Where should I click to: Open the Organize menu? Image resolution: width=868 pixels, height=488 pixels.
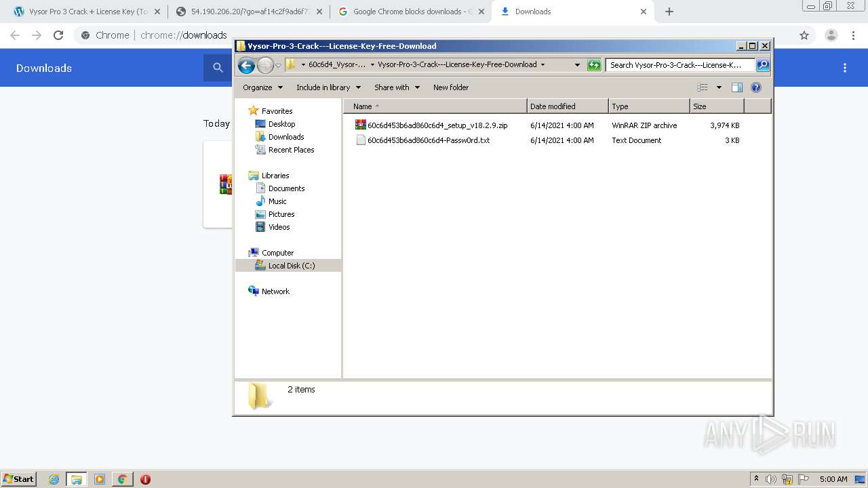[x=262, y=87]
